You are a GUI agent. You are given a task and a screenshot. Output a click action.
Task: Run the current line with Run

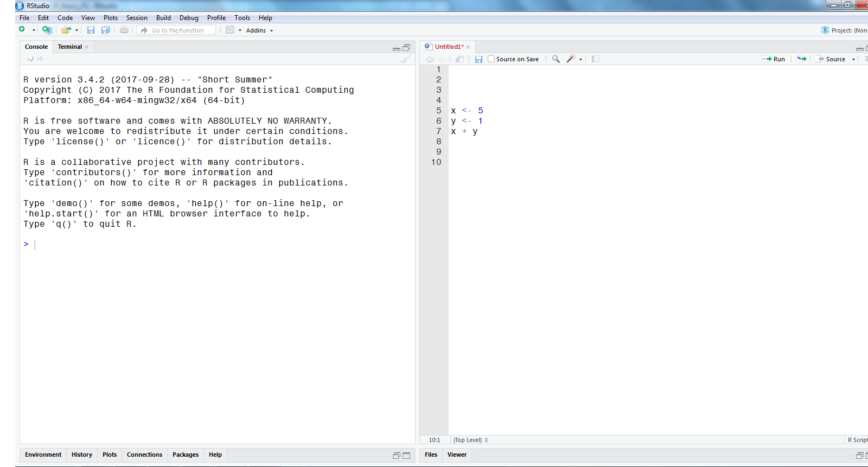coord(774,59)
